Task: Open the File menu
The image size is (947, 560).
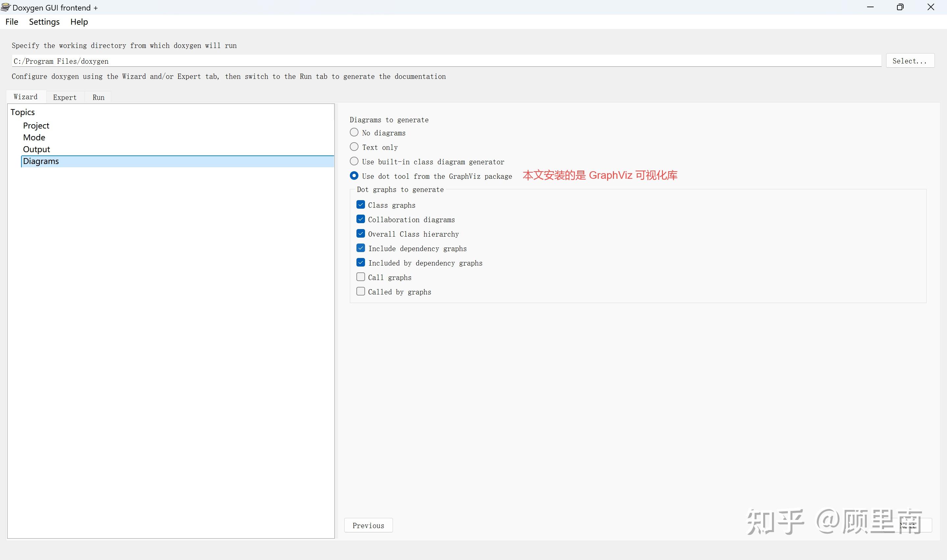Action: click(x=12, y=22)
